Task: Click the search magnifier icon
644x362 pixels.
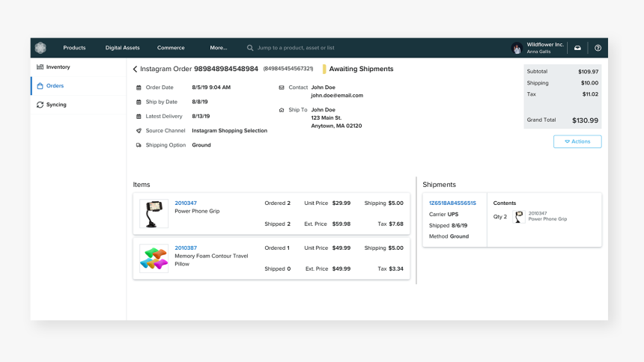Action: tap(250, 48)
